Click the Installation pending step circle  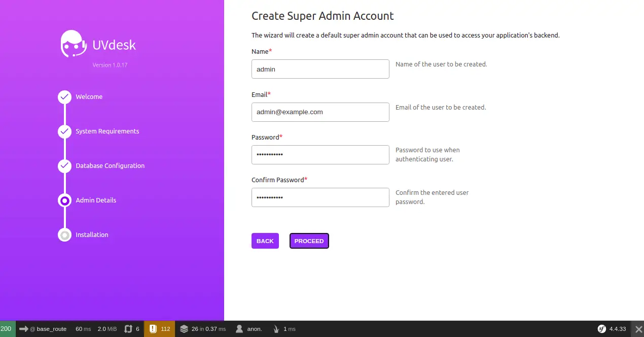[64, 235]
